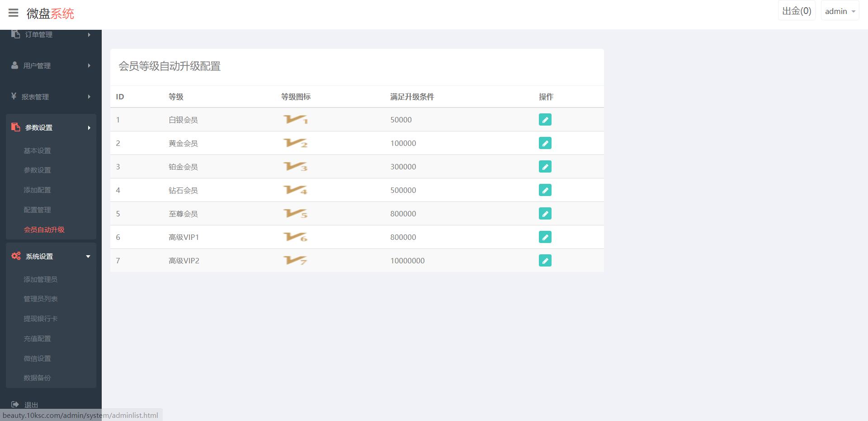This screenshot has height=421, width=868.
Task: Edit the 黄金会员 level row
Action: click(x=545, y=143)
